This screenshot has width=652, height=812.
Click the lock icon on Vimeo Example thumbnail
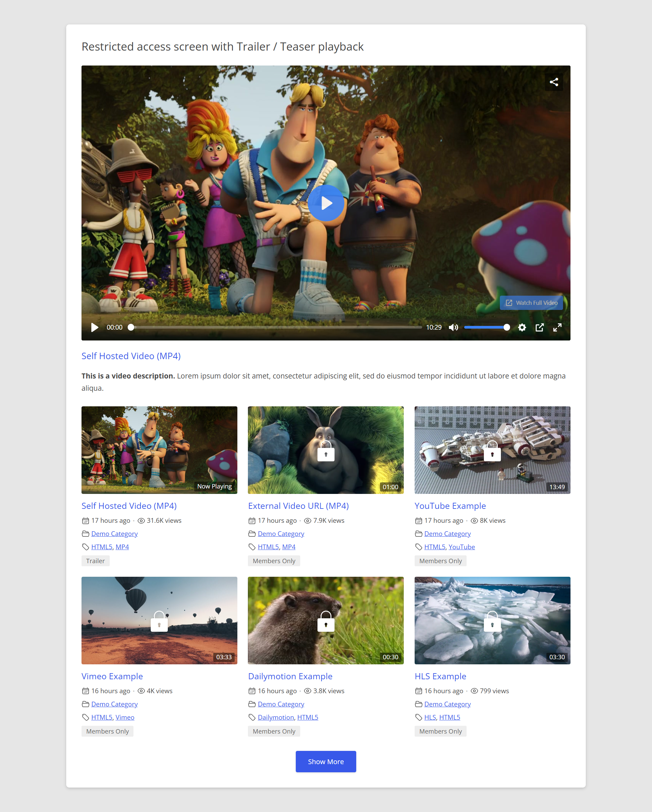[x=159, y=622]
